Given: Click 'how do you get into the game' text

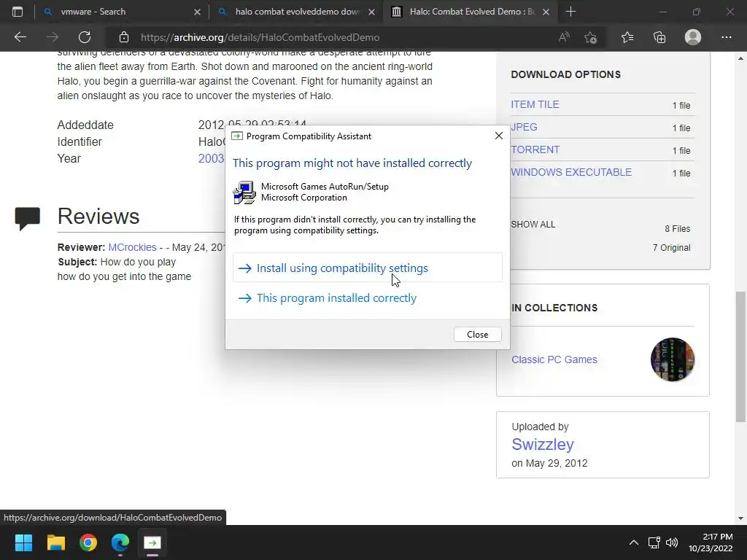Looking at the screenshot, I should point(124,276).
